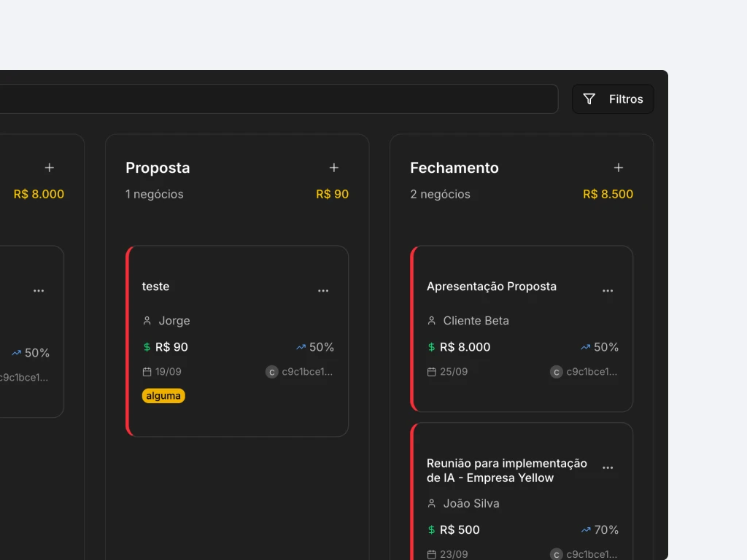This screenshot has width=747, height=560.
Task: Open the filter funnel icon
Action: (589, 98)
